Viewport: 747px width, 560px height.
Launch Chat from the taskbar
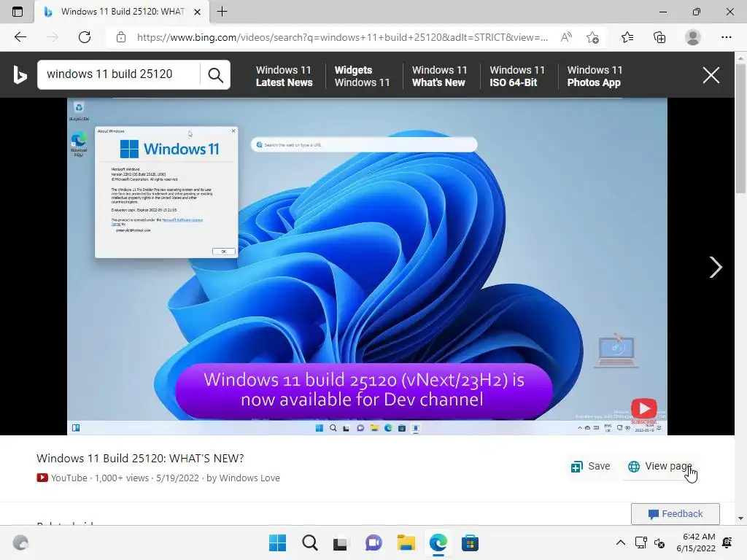[373, 542]
